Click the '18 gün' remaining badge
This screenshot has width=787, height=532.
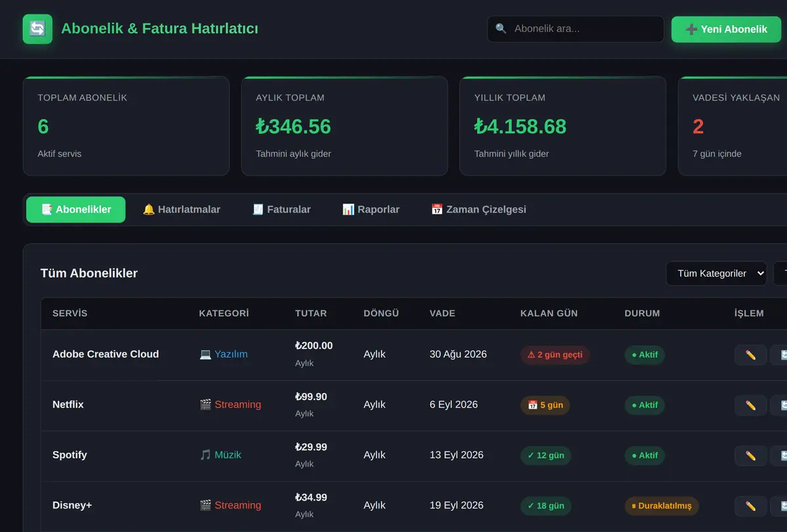546,506
